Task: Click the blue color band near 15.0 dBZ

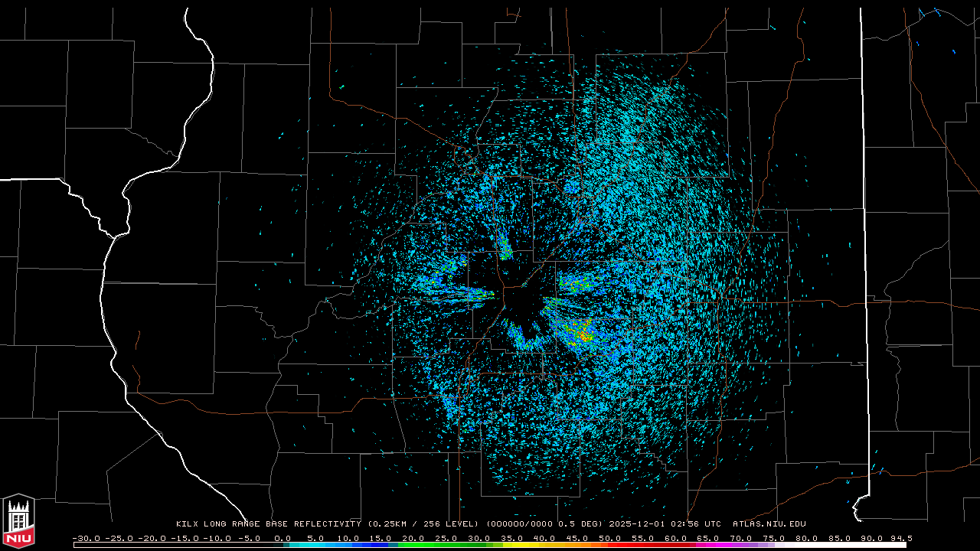Action: (380, 545)
